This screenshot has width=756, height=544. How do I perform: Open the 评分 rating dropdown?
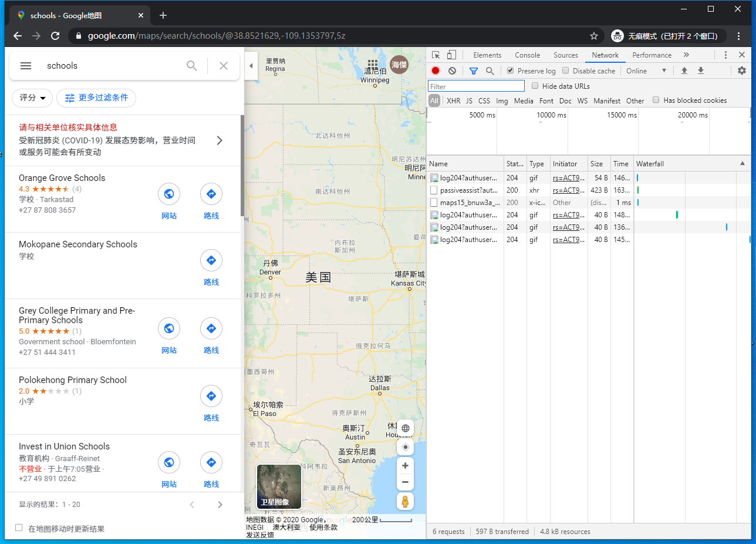[x=32, y=98]
